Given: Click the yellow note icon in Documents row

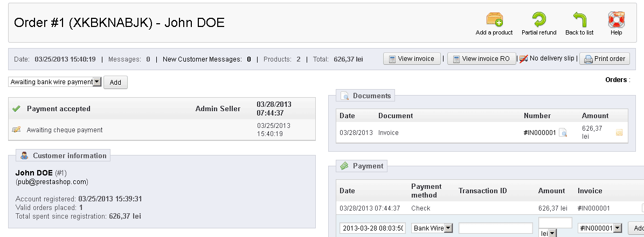Looking at the screenshot, I should click(619, 132).
